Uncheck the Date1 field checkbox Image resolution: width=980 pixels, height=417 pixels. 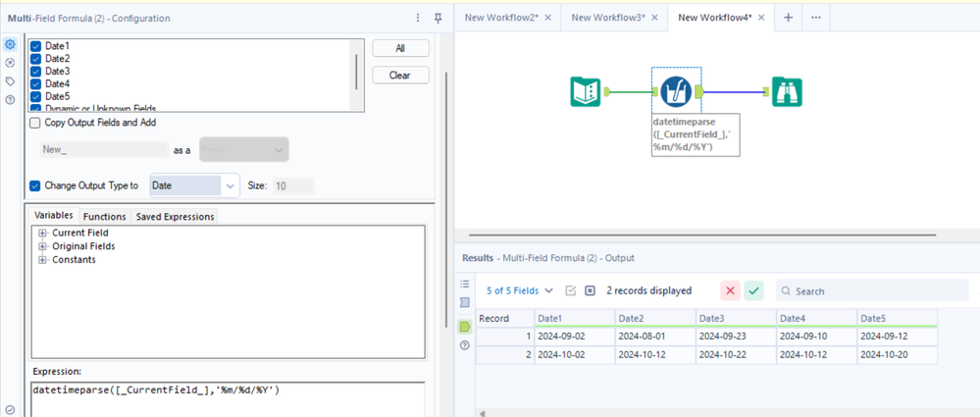pyautogui.click(x=35, y=46)
